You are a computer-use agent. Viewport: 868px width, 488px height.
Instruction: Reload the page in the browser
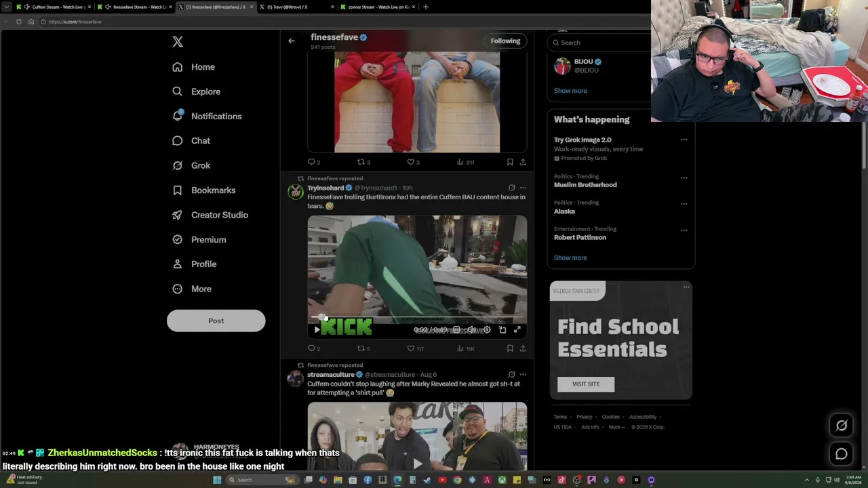tap(19, 22)
